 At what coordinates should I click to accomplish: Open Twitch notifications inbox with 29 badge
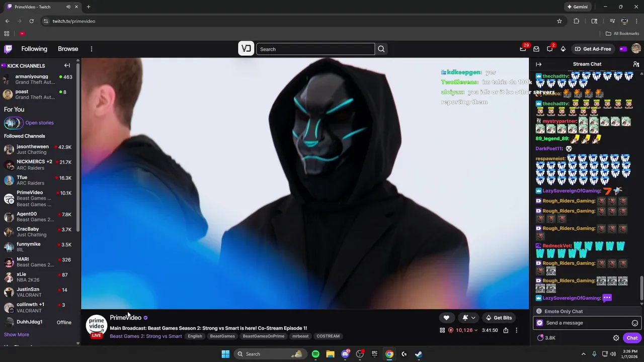click(523, 49)
